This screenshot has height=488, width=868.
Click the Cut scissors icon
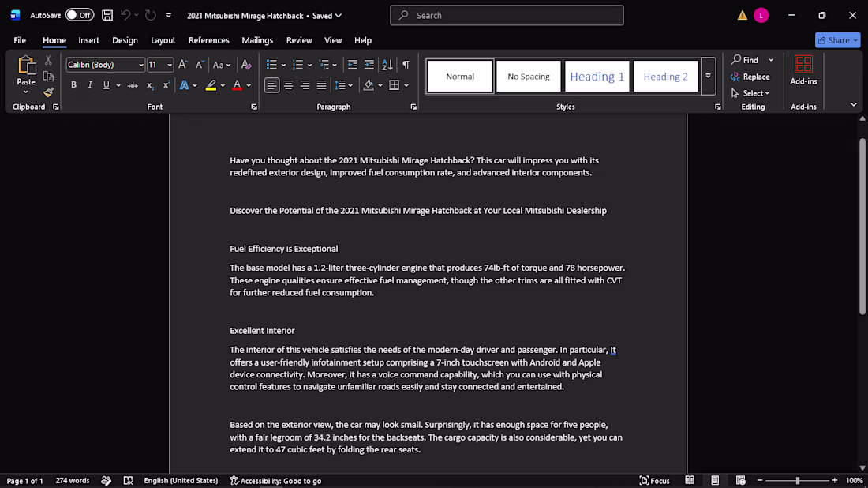[x=48, y=60]
